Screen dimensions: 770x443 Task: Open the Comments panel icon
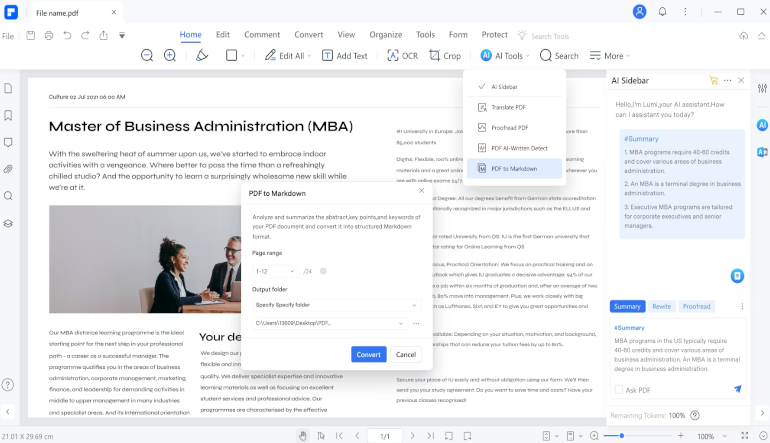8,142
